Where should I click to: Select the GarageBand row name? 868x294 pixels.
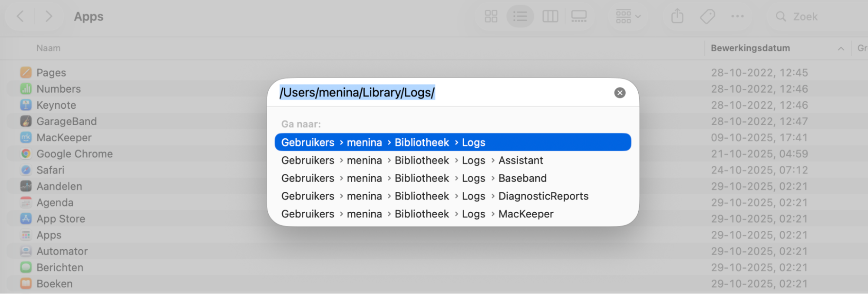coord(66,121)
